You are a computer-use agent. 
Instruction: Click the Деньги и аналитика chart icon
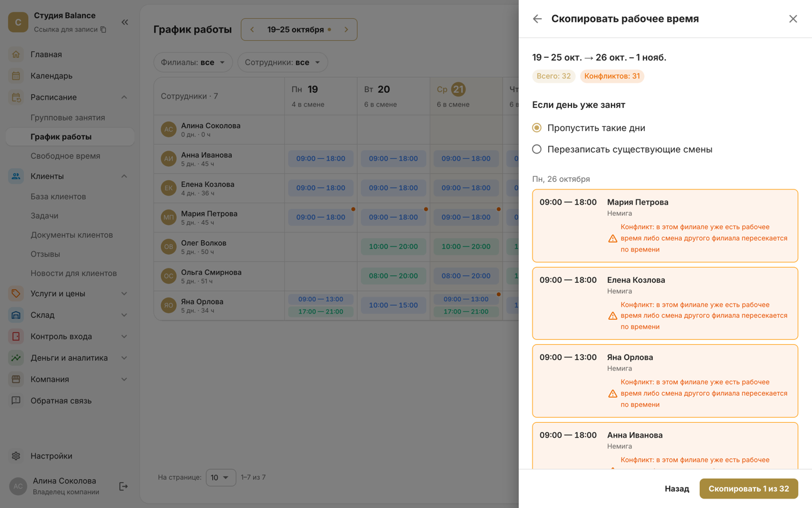click(x=16, y=357)
